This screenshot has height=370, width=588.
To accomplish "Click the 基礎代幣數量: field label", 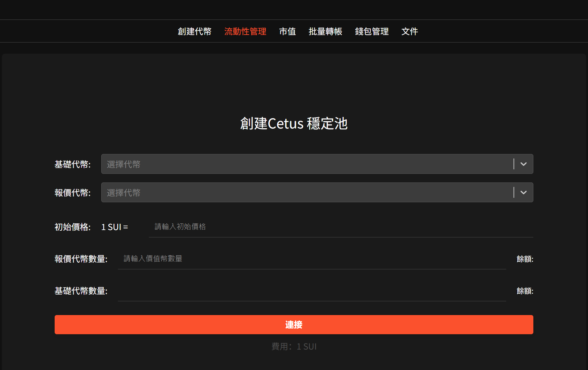I will pyautogui.click(x=81, y=291).
